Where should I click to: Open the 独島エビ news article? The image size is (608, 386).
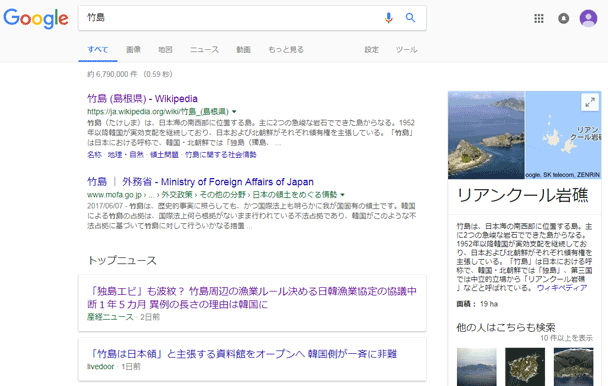[252, 298]
